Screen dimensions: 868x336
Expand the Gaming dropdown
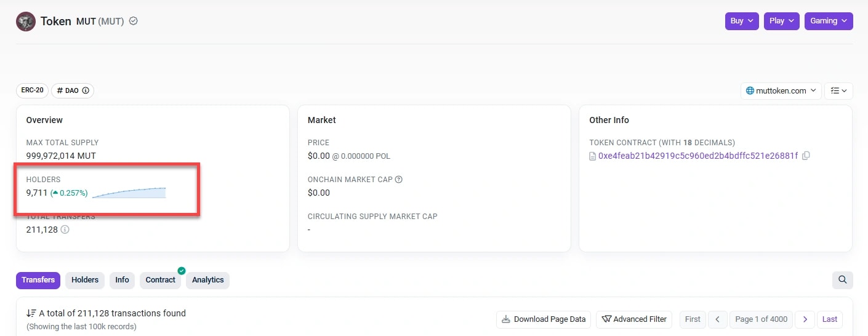tap(829, 21)
